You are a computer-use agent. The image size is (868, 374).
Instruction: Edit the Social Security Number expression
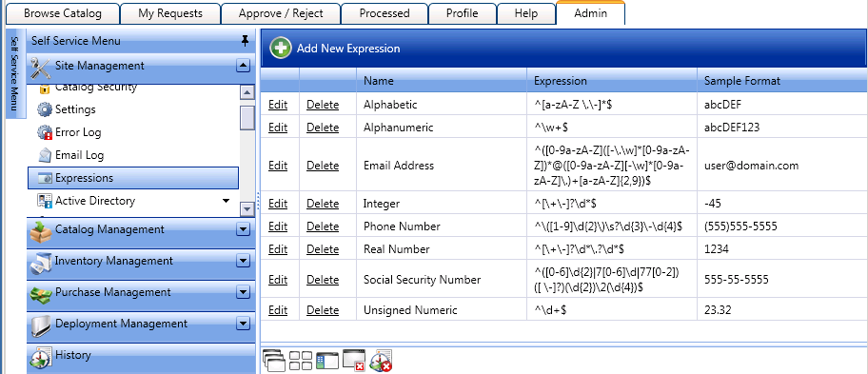pos(278,280)
